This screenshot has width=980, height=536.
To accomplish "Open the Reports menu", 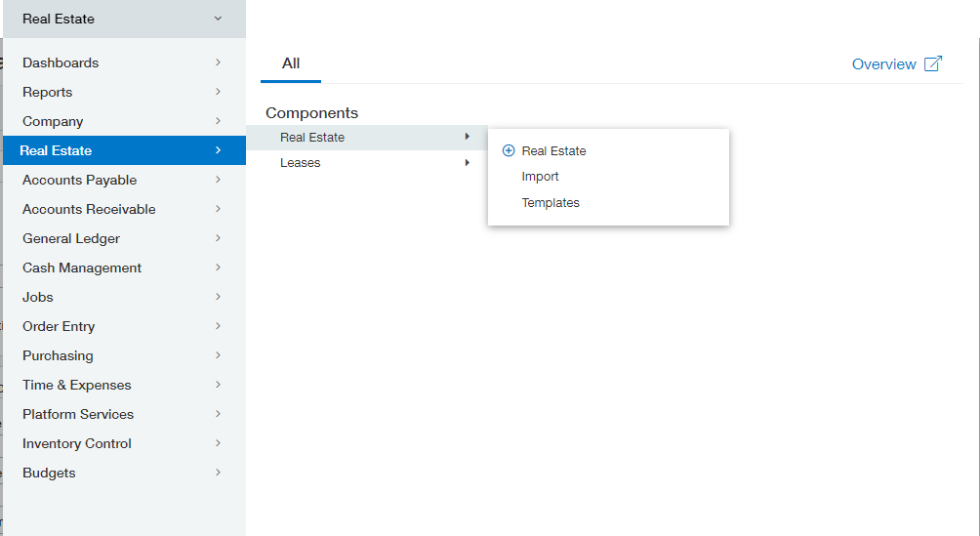I will coord(124,92).
